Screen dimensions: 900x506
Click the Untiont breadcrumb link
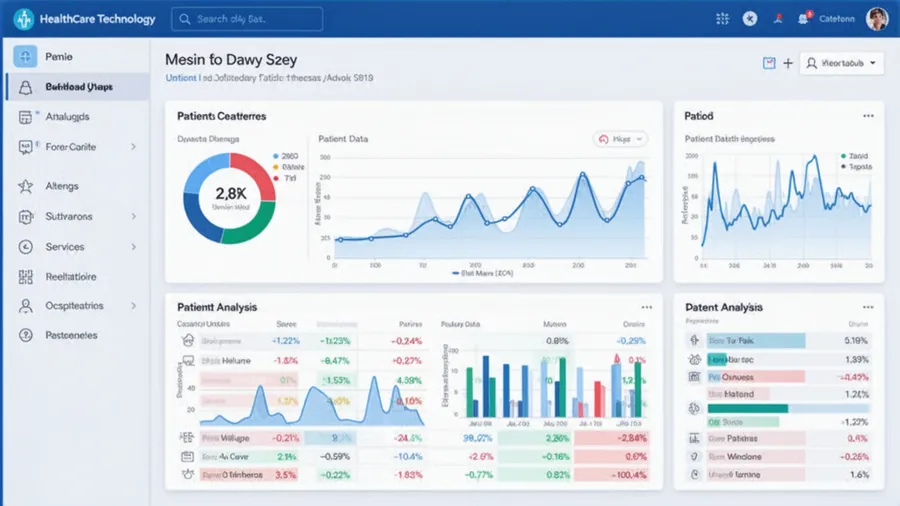point(181,78)
